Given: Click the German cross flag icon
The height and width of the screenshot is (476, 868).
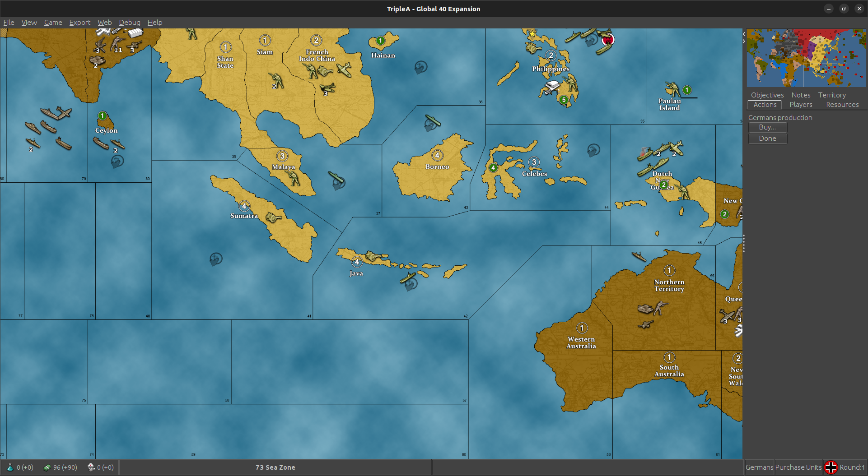Looking at the screenshot, I should pos(831,467).
